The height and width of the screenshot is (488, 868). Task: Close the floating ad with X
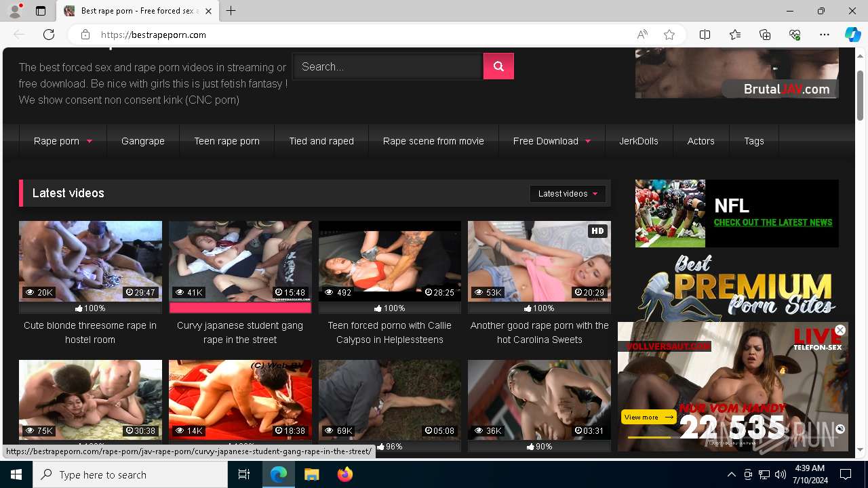[x=840, y=330]
